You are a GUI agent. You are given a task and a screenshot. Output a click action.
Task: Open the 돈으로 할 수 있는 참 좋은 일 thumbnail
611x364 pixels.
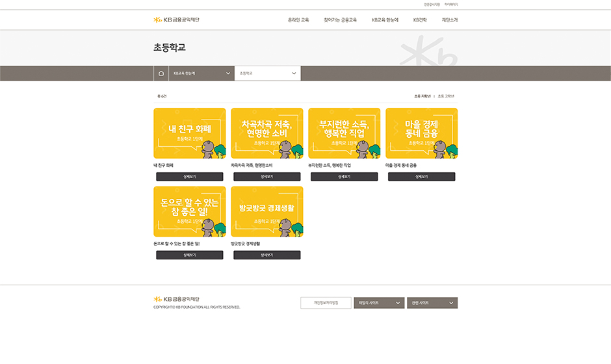click(x=190, y=212)
